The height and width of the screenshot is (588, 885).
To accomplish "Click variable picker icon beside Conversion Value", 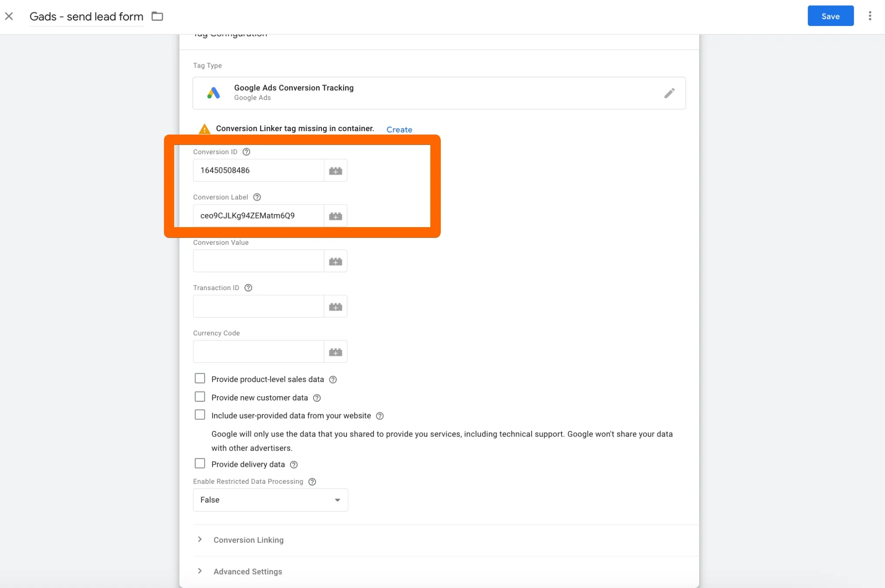I will 335,261.
